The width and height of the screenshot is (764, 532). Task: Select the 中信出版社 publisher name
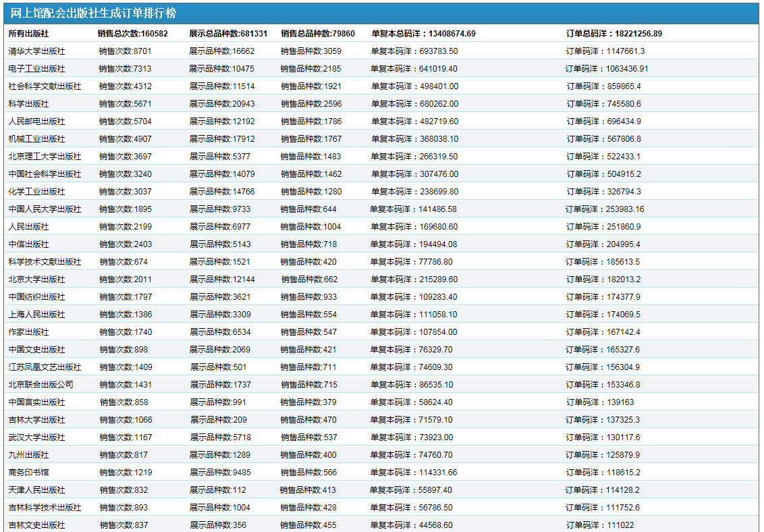(x=28, y=244)
